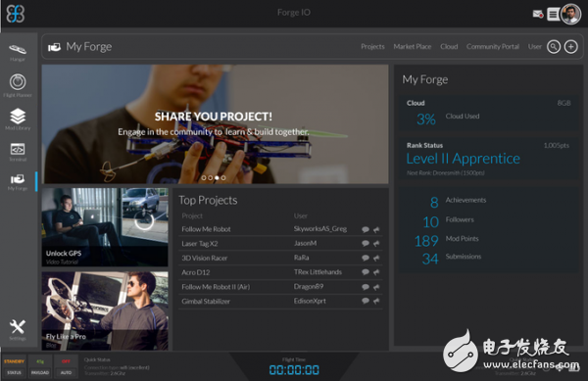Share the Acro D12 project
The image size is (588, 381).
click(x=376, y=272)
